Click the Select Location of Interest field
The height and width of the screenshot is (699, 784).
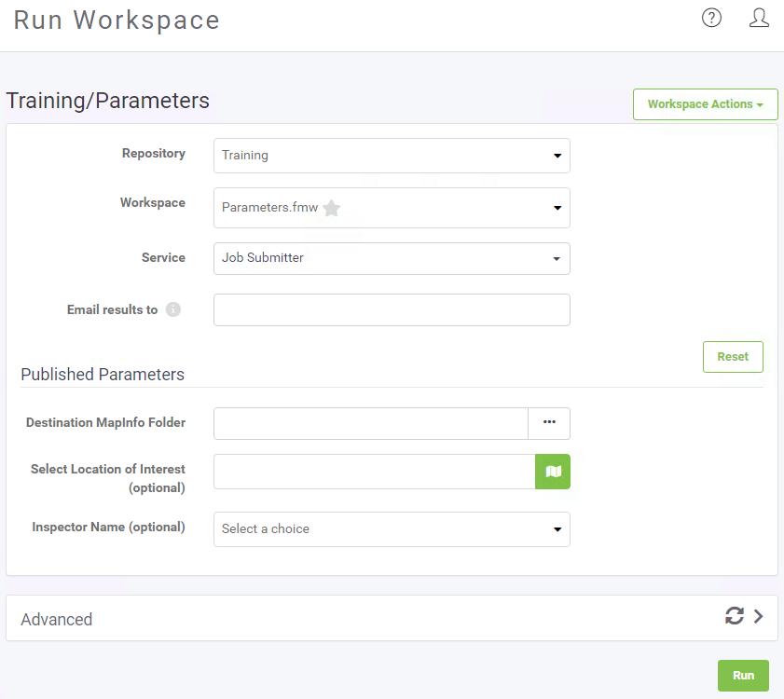tap(375, 472)
